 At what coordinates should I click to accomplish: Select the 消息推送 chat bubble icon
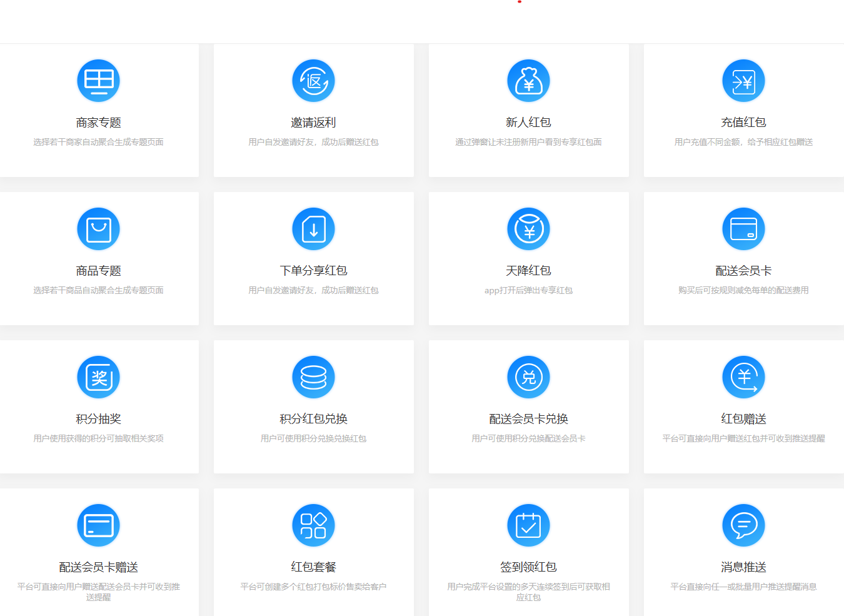click(x=743, y=525)
